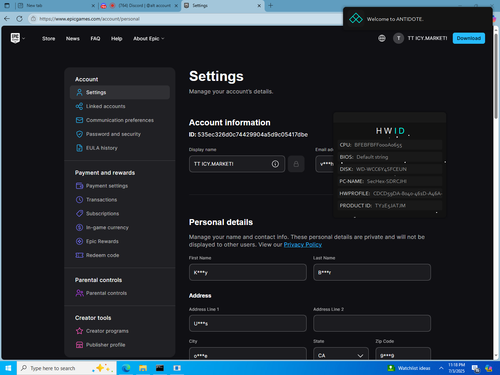Open the language globe icon
The image size is (500, 375).
(382, 38)
